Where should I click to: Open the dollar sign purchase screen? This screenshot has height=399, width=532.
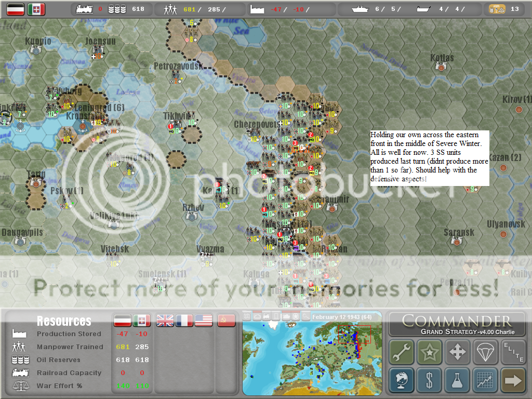click(x=429, y=380)
